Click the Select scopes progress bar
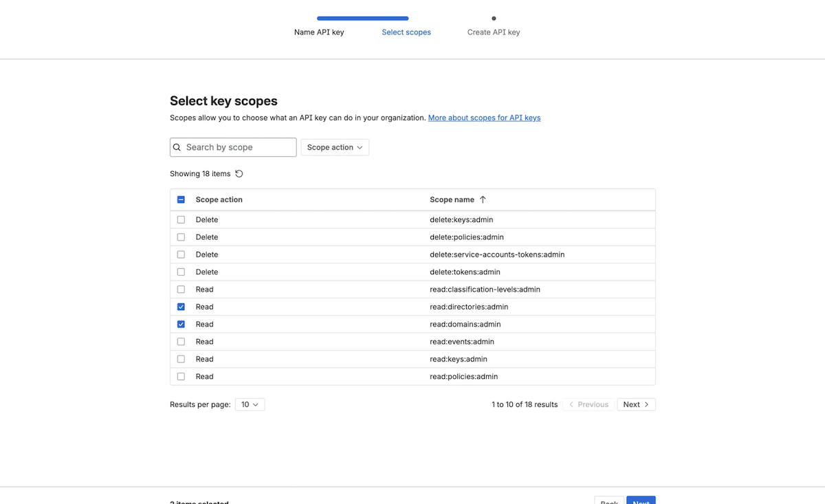This screenshot has width=825, height=504. (362, 19)
